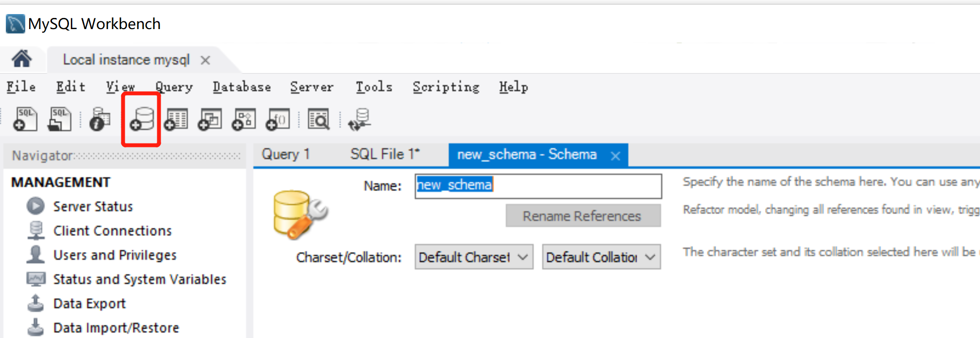Viewport: 980px width, 338px height.
Task: Open the Edit menu
Action: pos(71,87)
